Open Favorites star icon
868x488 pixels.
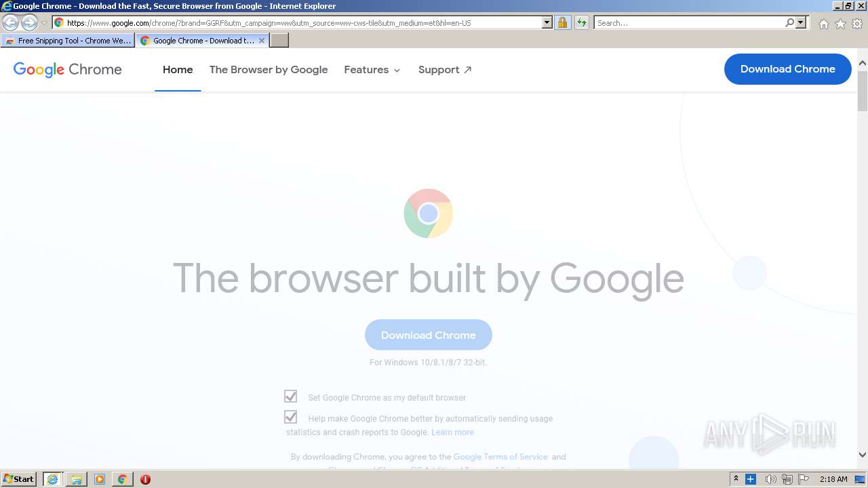point(840,24)
